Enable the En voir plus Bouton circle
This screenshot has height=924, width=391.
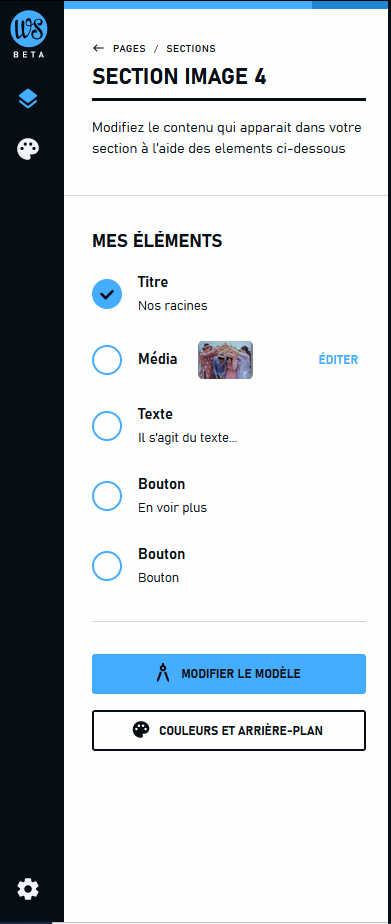tap(107, 496)
